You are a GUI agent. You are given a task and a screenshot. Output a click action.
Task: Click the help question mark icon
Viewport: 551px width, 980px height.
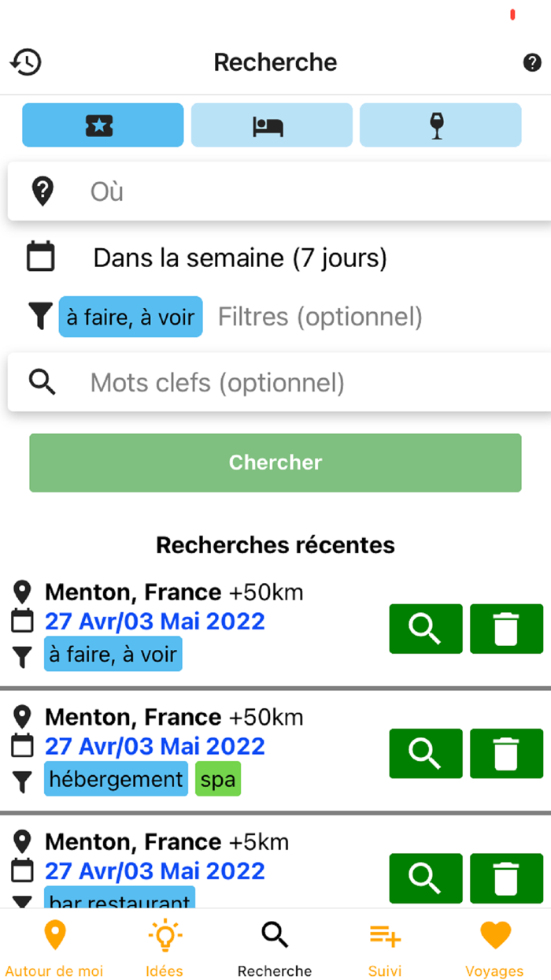pyautogui.click(x=532, y=63)
